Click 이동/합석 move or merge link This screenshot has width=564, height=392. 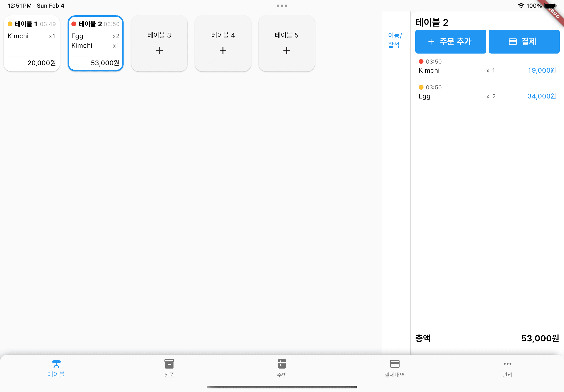pyautogui.click(x=394, y=40)
